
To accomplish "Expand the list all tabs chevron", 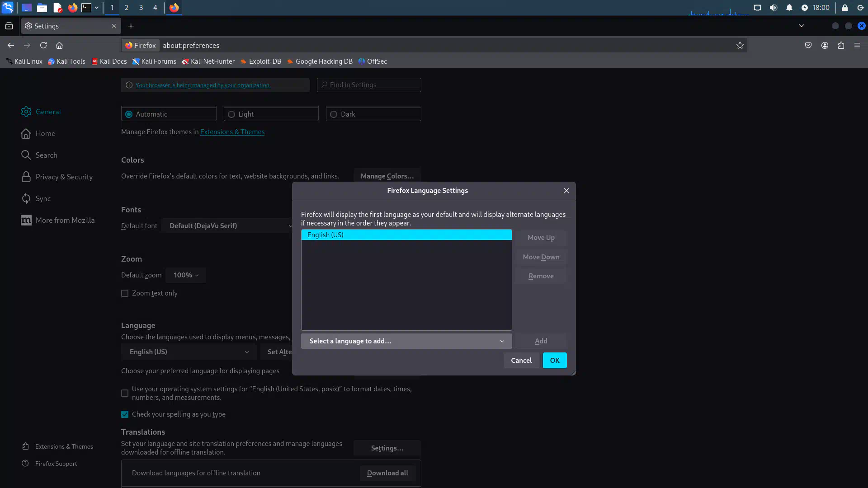I will [x=801, y=26].
